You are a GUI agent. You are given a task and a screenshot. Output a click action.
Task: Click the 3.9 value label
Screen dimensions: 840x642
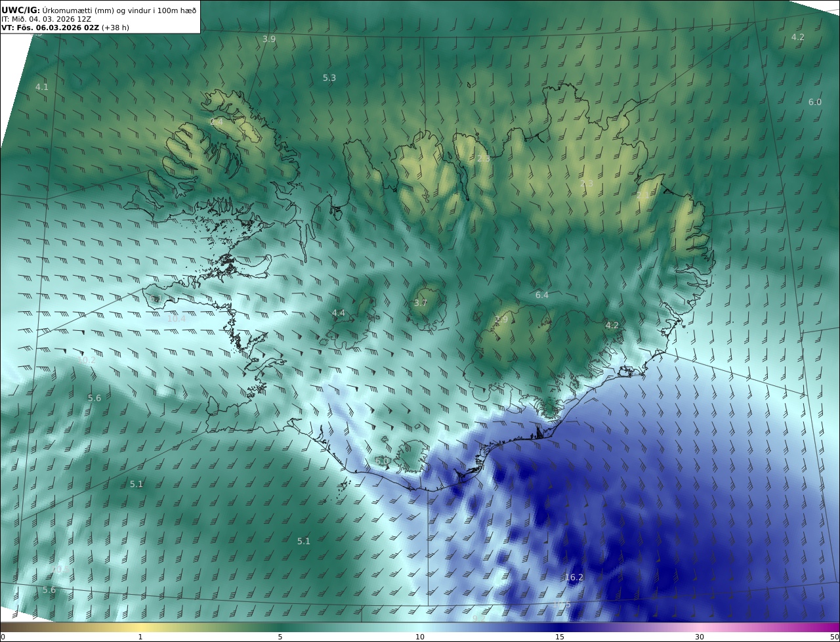(269, 39)
